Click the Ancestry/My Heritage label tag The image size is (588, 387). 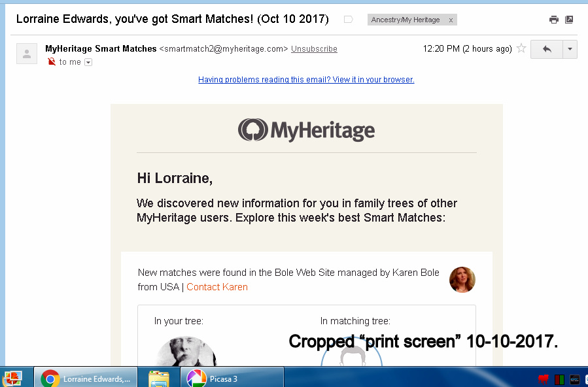click(x=406, y=20)
